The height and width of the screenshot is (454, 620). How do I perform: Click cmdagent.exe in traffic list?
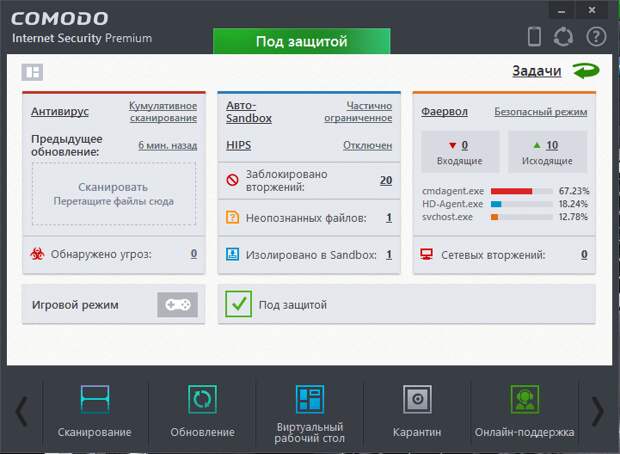click(453, 191)
